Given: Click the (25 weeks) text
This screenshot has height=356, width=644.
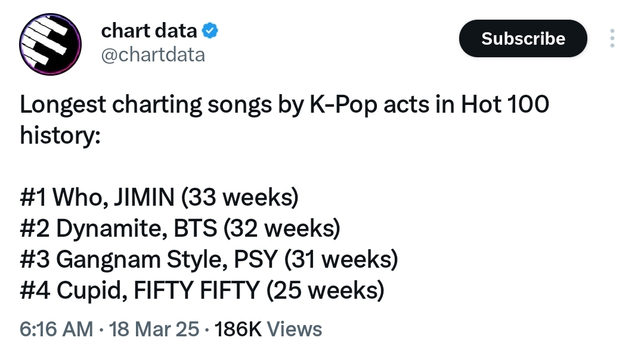Looking at the screenshot, I should (x=326, y=290).
